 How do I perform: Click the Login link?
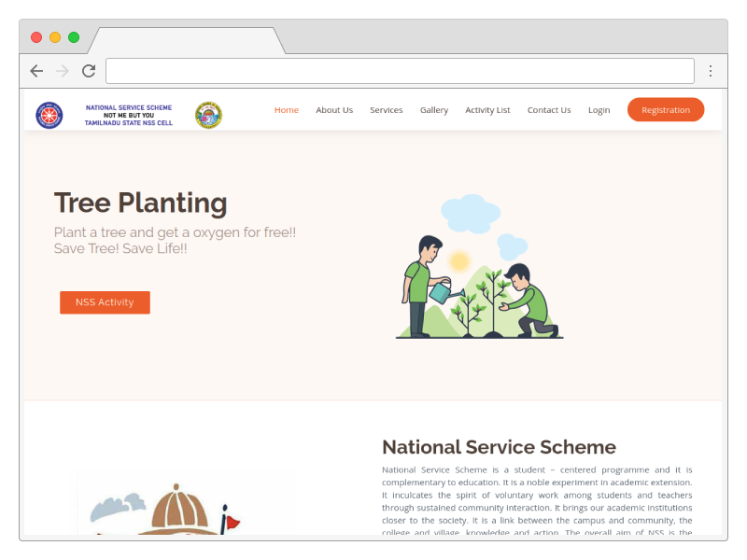599,110
